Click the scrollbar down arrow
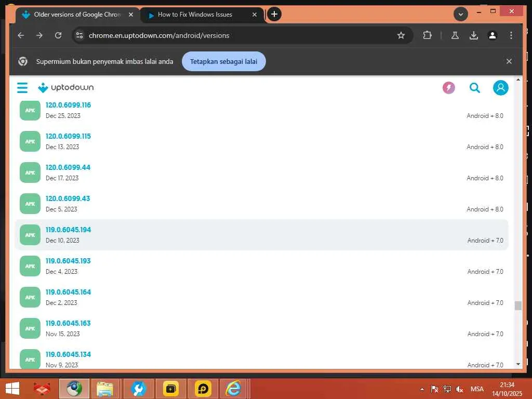 pyautogui.click(x=518, y=364)
